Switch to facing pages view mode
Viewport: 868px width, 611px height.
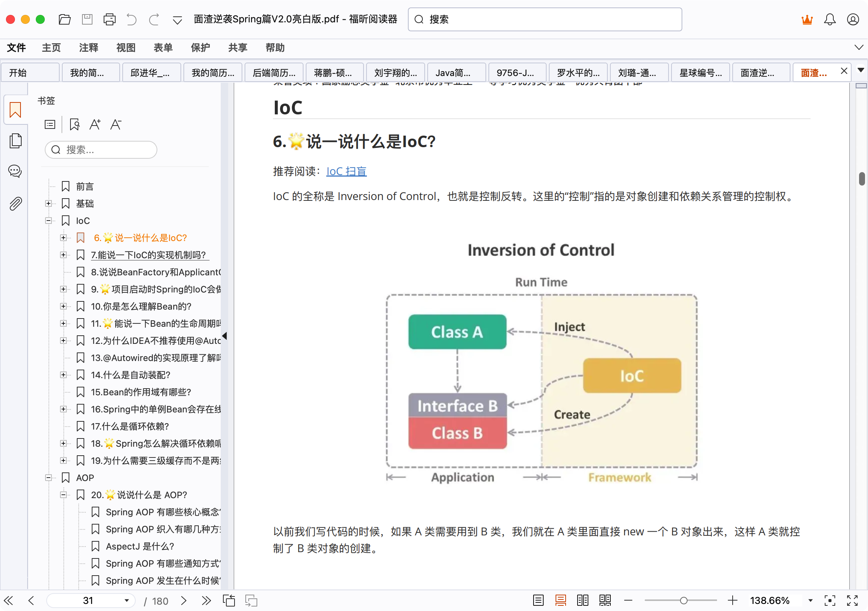click(x=582, y=600)
